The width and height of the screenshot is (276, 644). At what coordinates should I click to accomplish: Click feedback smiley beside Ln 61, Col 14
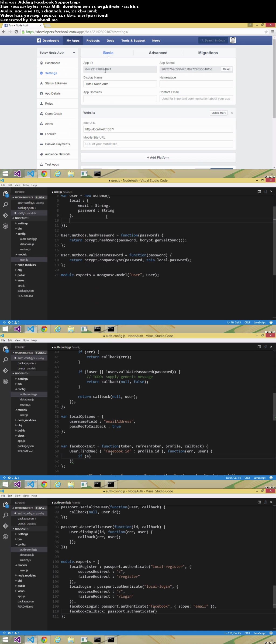(x=271, y=478)
